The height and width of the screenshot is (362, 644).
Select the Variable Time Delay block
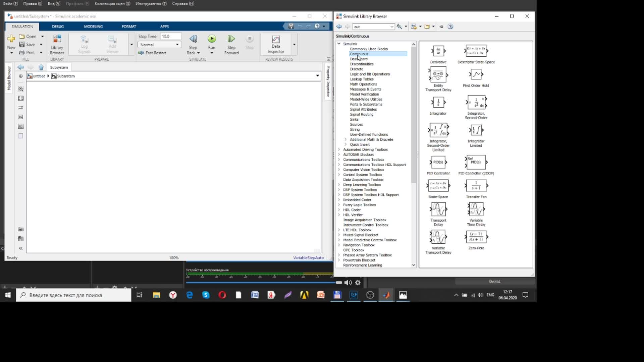coord(476,209)
